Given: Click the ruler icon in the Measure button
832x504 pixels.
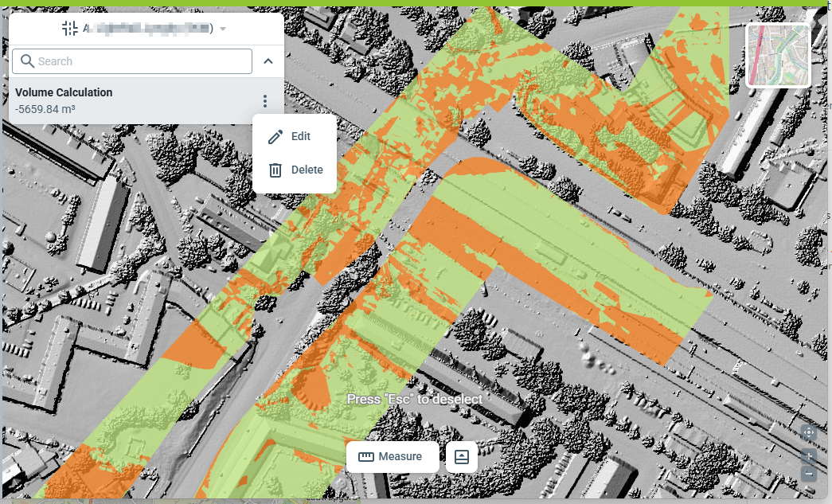Looking at the screenshot, I should pyautogui.click(x=366, y=457).
